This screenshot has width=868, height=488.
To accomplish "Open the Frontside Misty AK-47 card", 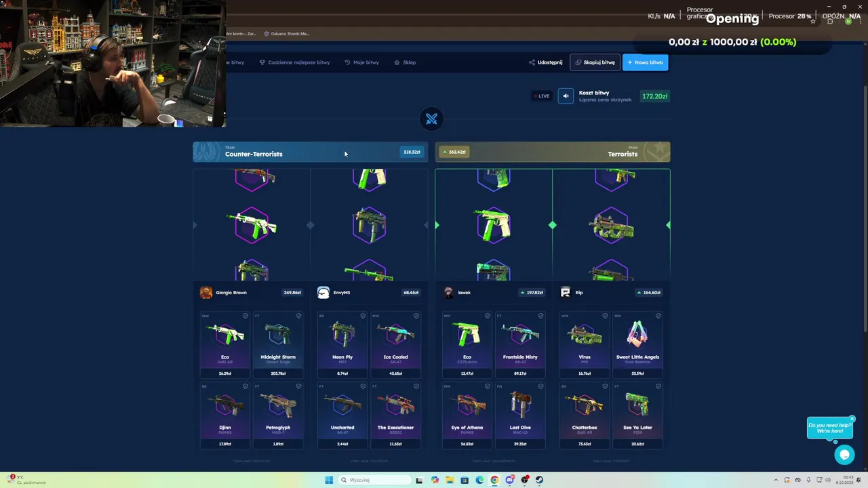I will [520, 344].
